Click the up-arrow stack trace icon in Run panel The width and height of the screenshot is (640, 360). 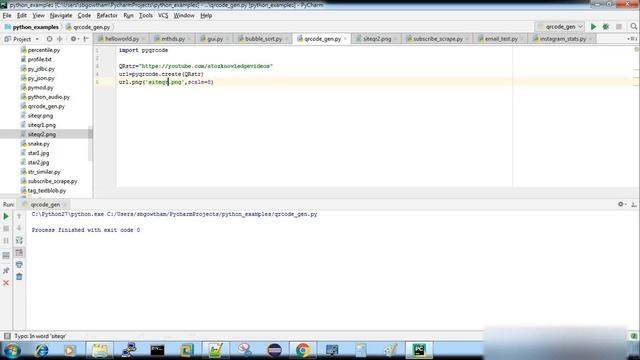tap(19, 216)
